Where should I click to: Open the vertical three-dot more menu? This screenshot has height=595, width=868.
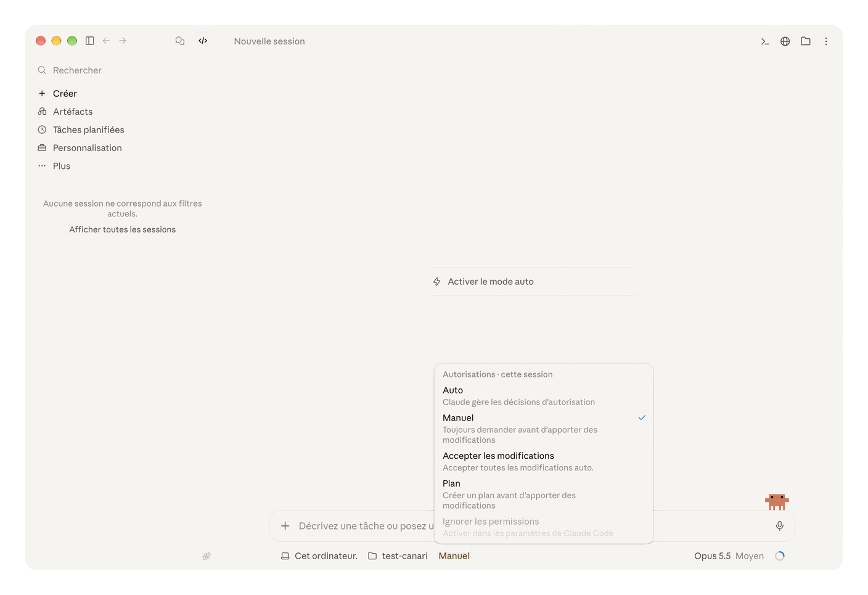826,41
